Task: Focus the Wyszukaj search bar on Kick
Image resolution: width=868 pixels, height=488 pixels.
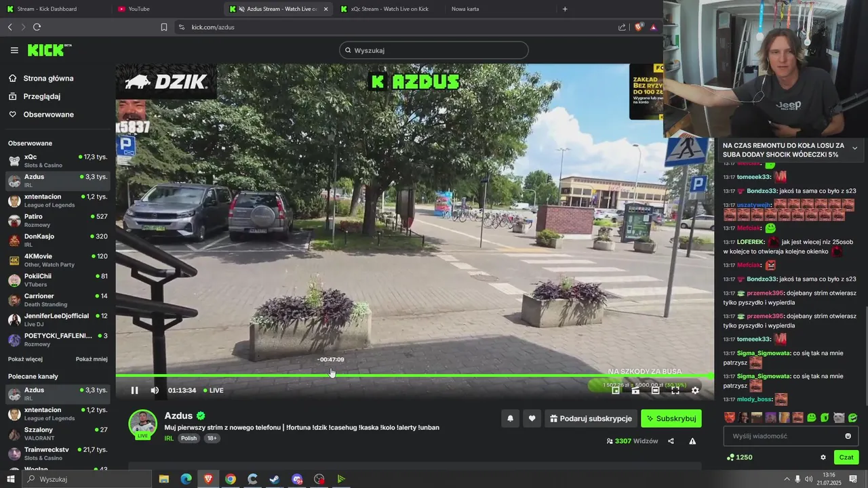Action: tap(434, 50)
